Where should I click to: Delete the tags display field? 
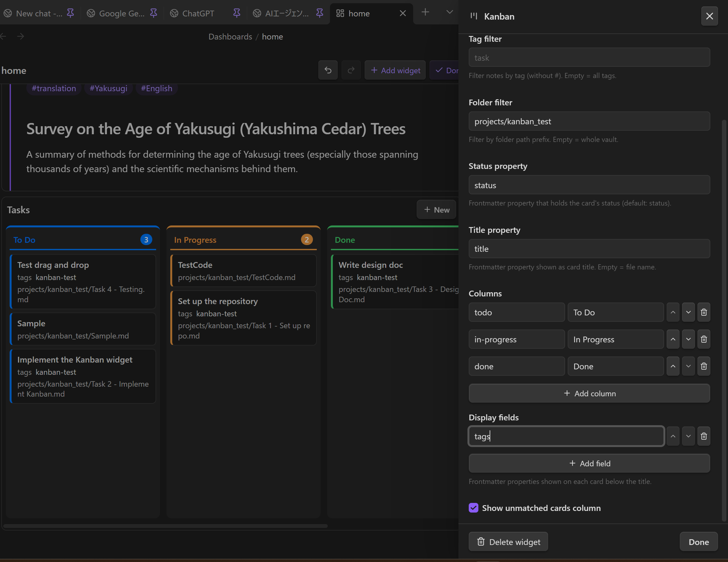click(704, 436)
